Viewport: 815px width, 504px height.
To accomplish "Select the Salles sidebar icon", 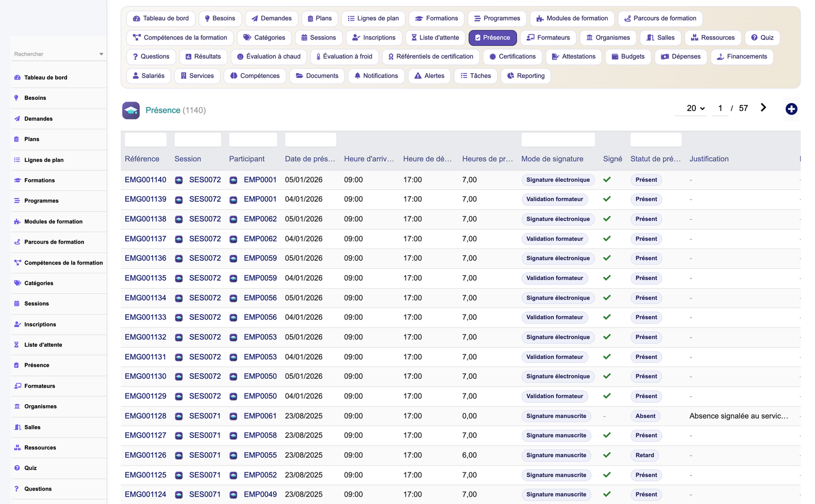I will coord(17,427).
